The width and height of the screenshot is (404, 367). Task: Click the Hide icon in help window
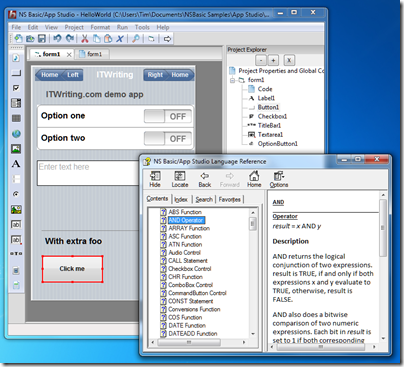click(x=155, y=179)
